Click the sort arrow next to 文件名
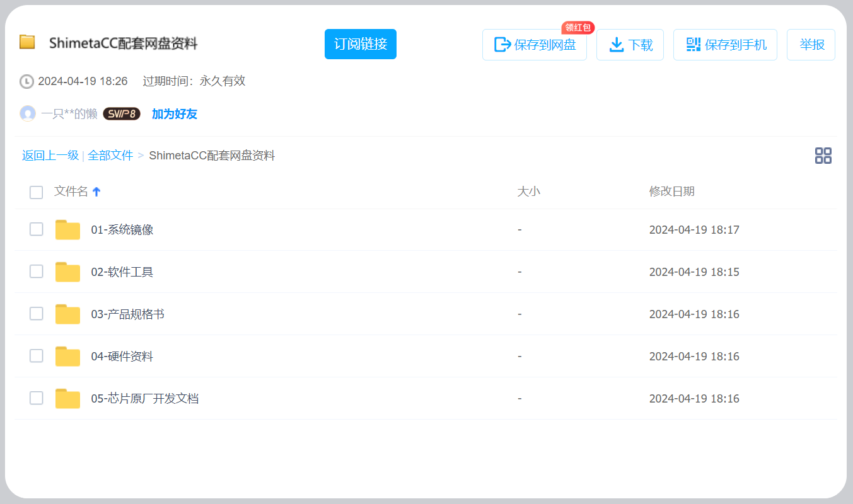Viewport: 853px width, 504px height. (96, 192)
